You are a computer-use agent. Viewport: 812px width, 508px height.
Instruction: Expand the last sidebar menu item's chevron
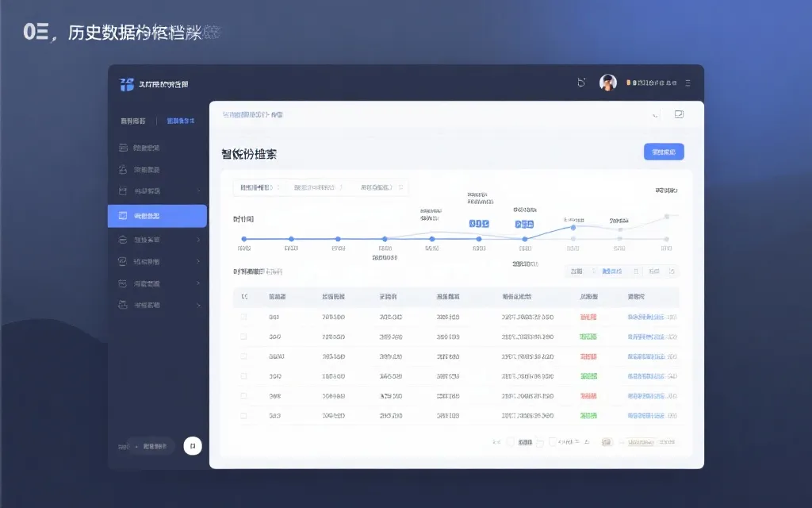[x=198, y=305]
